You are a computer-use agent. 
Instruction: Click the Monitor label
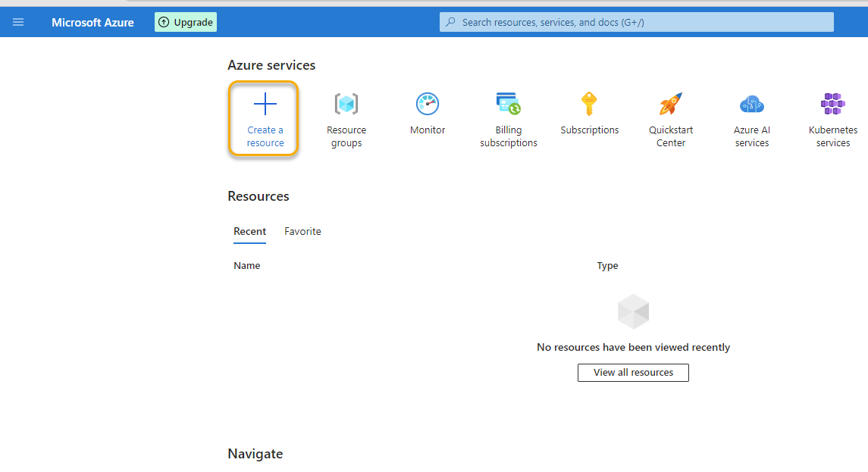(x=428, y=130)
